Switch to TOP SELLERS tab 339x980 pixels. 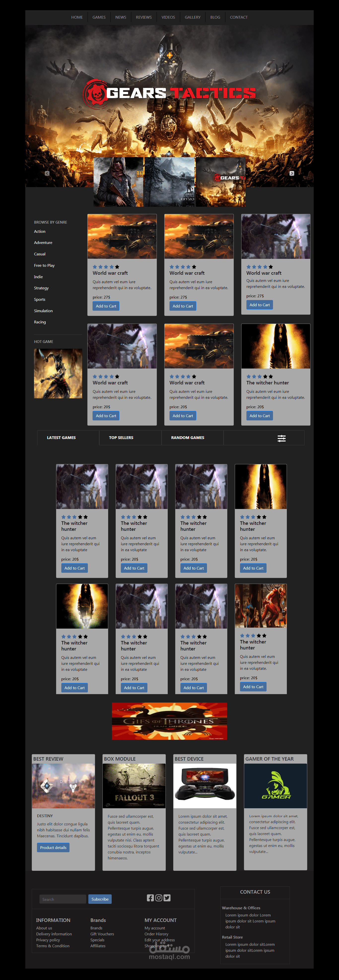coord(121,438)
